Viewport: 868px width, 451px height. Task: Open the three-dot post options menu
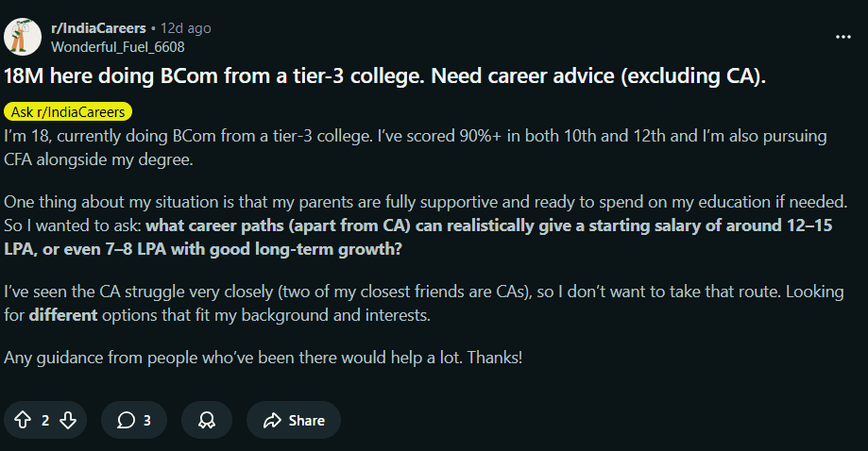pos(843,37)
